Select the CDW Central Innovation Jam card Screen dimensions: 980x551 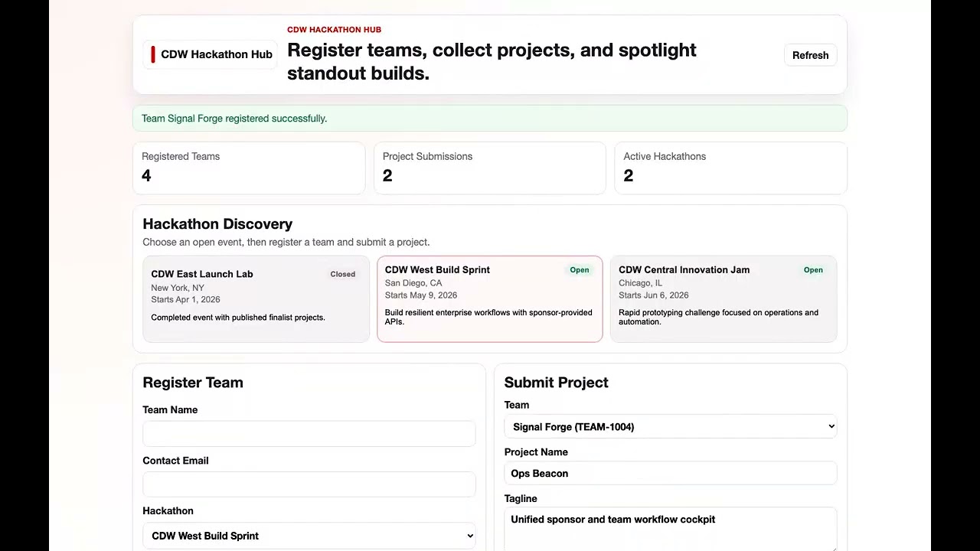pyautogui.click(x=724, y=298)
